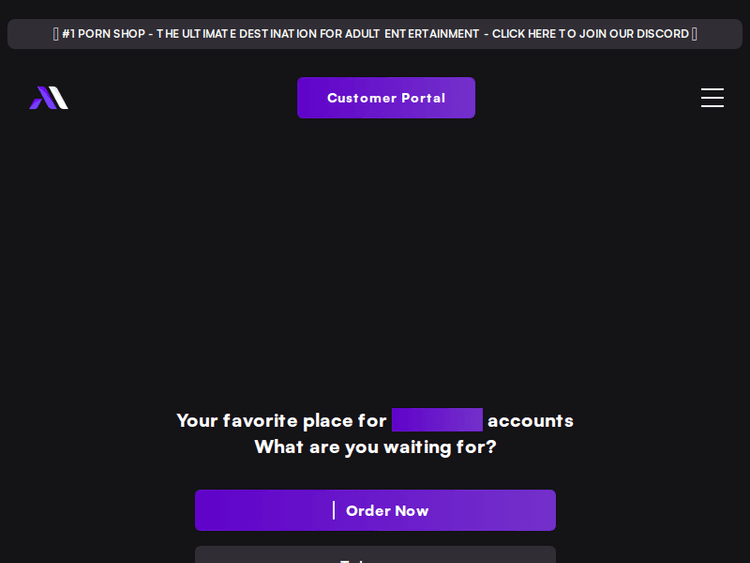Open the Customer Portal
Viewport: 750px width, 563px height.
(386, 98)
